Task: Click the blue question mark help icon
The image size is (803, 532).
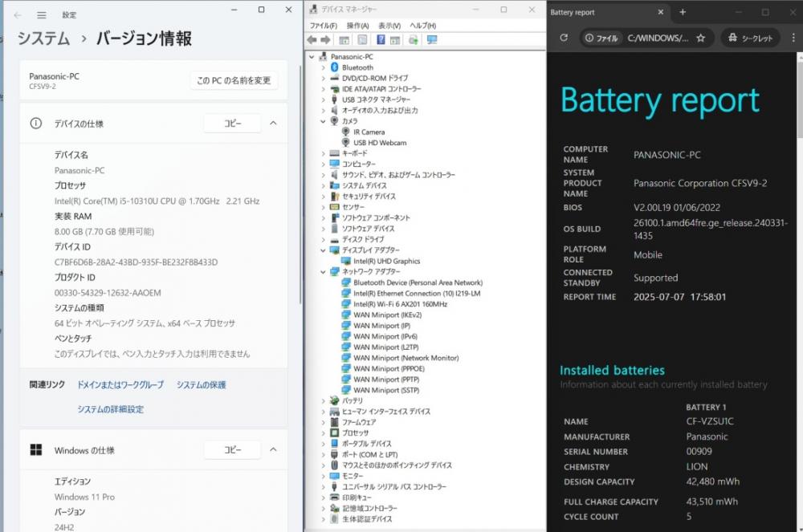Action: point(381,40)
